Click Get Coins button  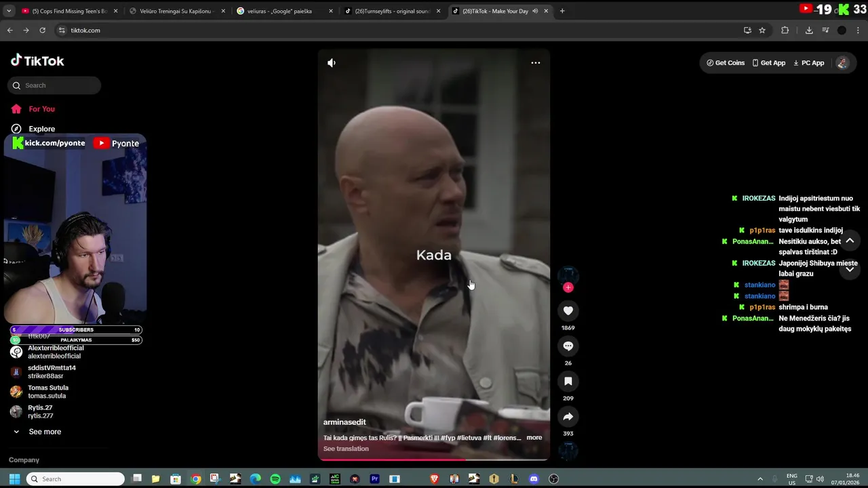click(726, 63)
